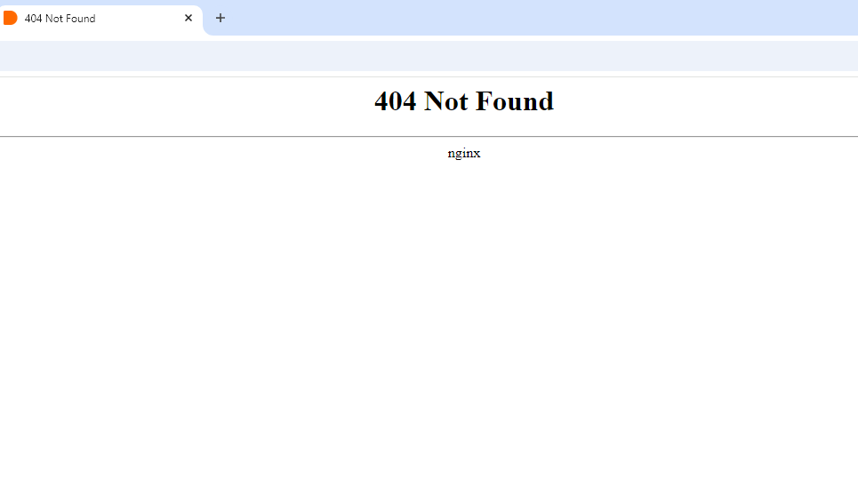858x504 pixels.
Task: Click the horizontal rule under the heading
Action: click(x=429, y=136)
